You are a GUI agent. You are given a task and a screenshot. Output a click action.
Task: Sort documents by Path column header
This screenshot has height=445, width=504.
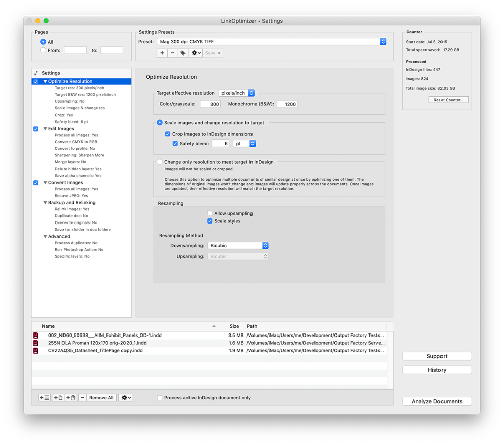click(252, 326)
